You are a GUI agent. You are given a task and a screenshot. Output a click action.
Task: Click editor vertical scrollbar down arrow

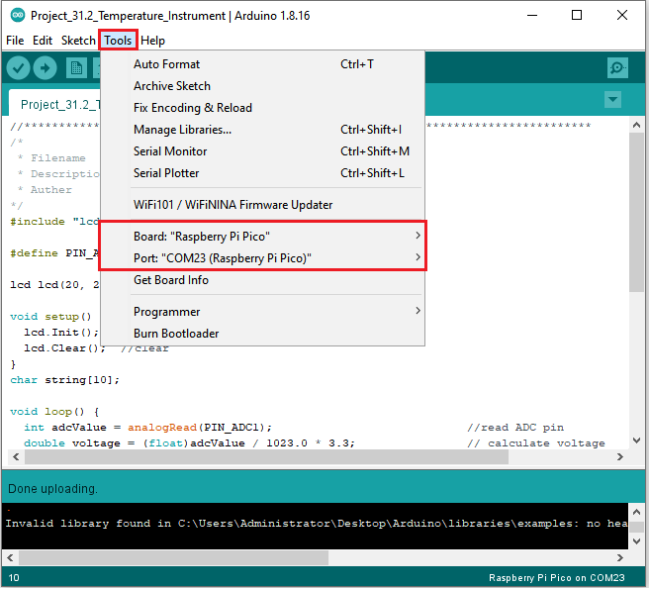pyautogui.click(x=636, y=440)
